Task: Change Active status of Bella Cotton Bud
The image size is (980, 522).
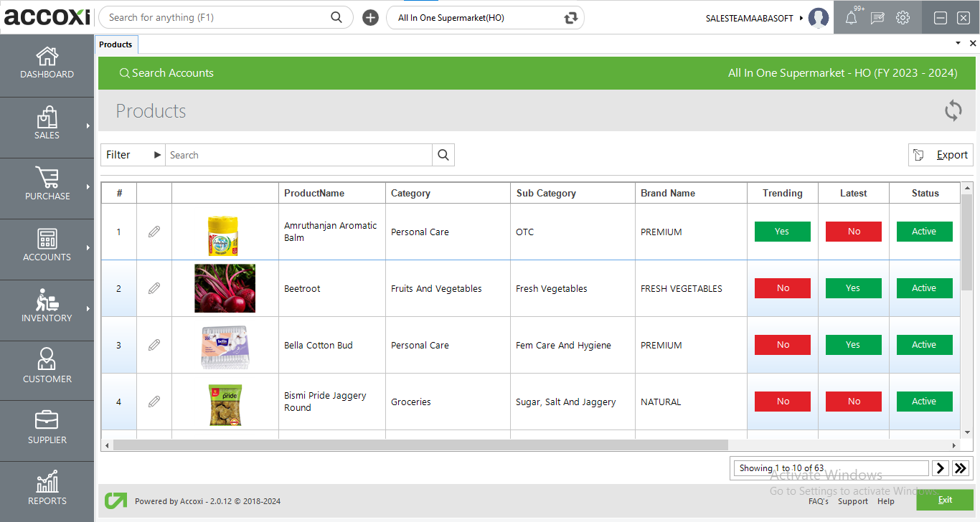Action: point(924,344)
